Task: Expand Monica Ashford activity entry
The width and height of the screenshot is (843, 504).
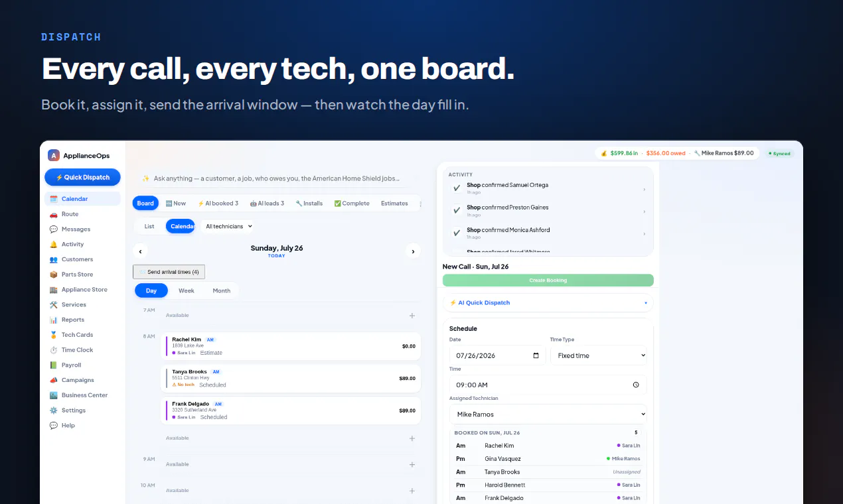Action: (548, 233)
